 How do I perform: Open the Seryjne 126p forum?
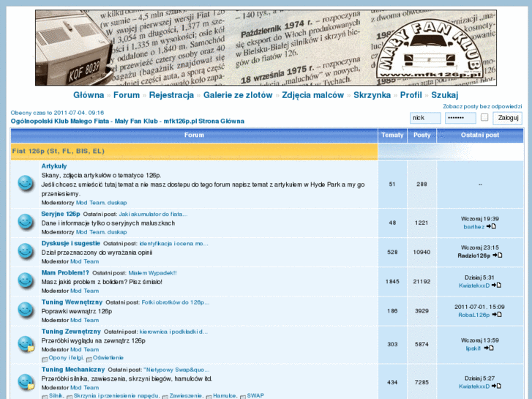click(61, 214)
